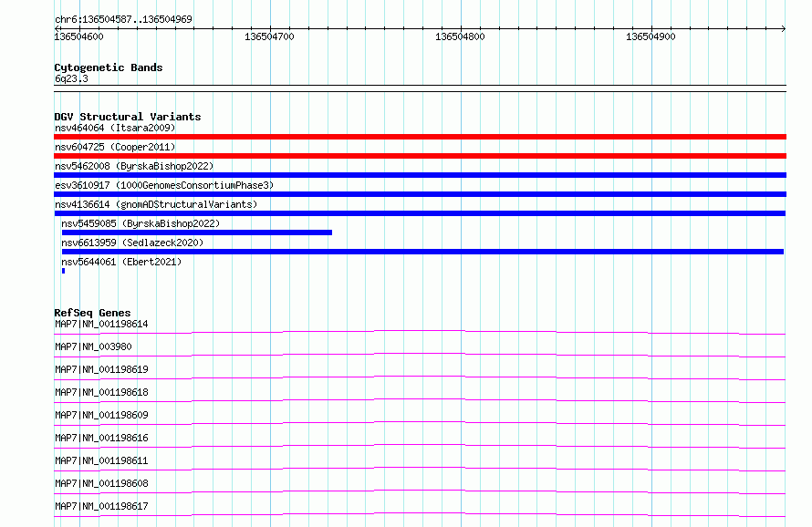Click ruler position label 136504600
Image resolution: width=812 pixels, height=527 pixels.
[78, 36]
